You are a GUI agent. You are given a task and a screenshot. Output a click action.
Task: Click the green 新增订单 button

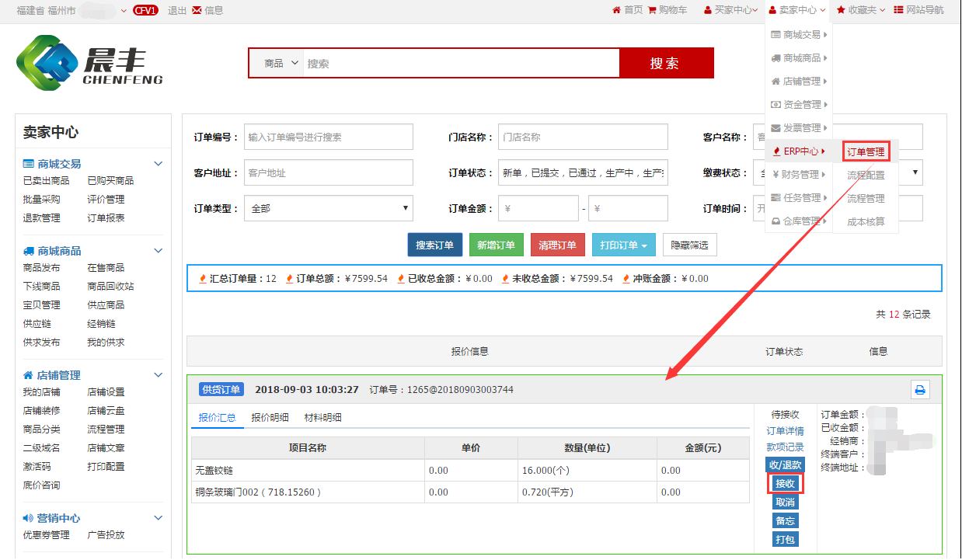point(497,245)
